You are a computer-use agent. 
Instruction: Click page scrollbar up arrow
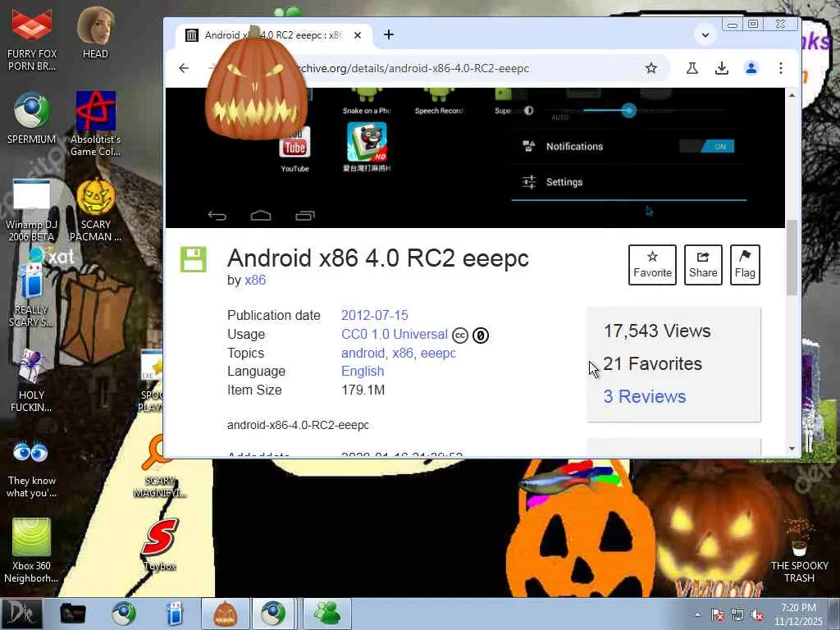coord(792,95)
